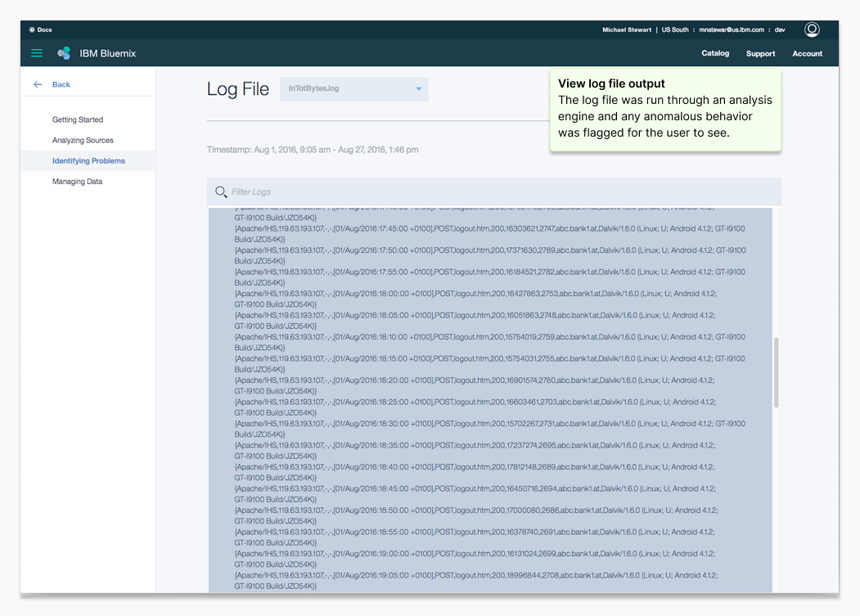The width and height of the screenshot is (860, 616).
Task: Go to Getting Started section
Action: 78,119
